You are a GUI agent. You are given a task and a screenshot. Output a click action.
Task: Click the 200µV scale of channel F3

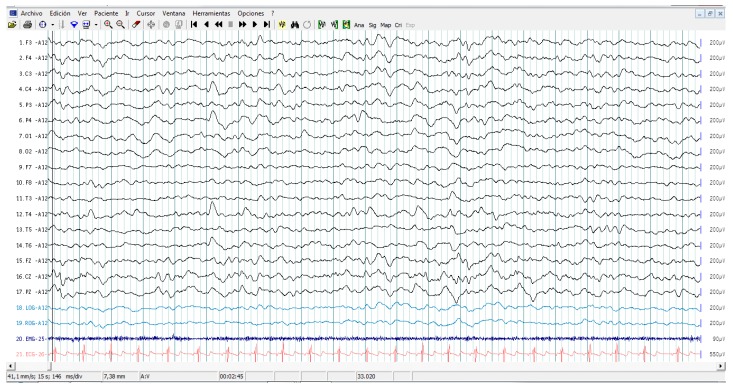click(x=717, y=43)
